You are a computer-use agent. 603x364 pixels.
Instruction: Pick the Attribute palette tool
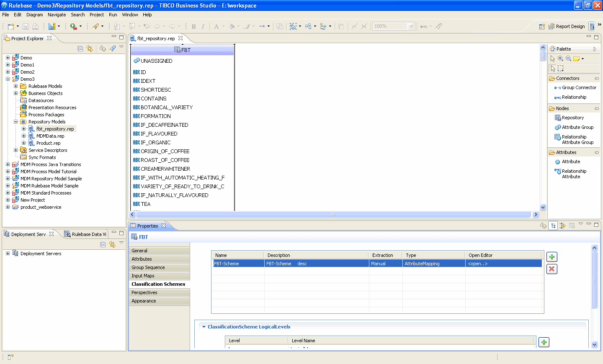(x=567, y=161)
